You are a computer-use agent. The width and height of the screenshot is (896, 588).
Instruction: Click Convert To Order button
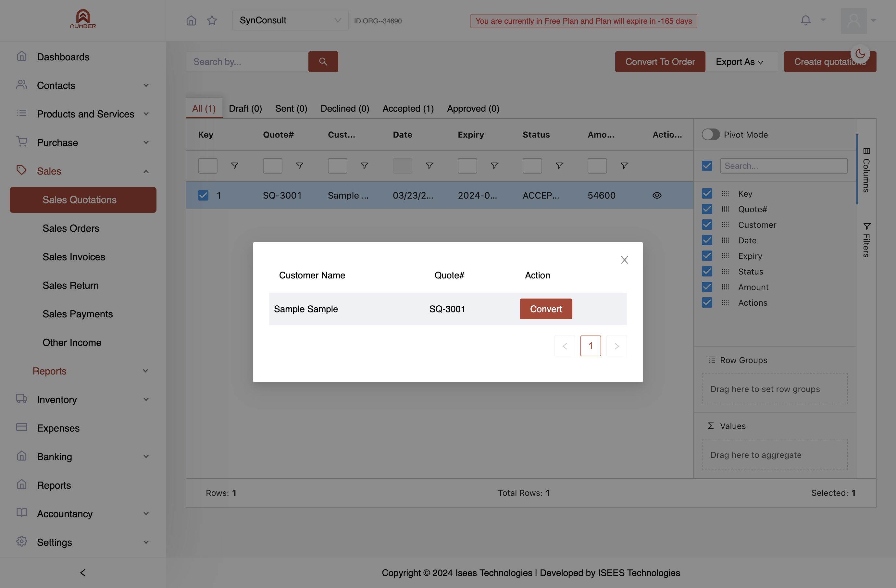point(660,62)
